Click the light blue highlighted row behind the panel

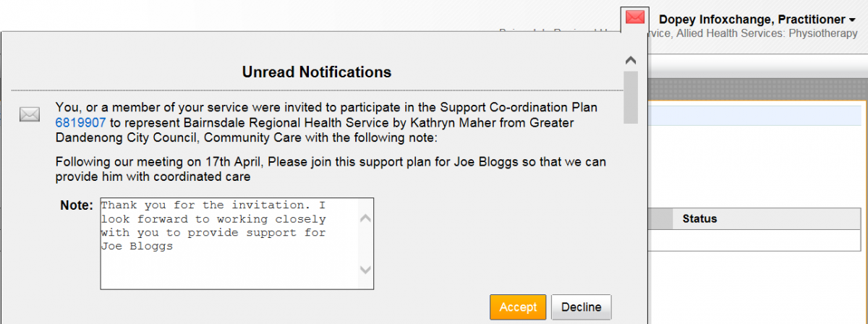tap(752, 116)
